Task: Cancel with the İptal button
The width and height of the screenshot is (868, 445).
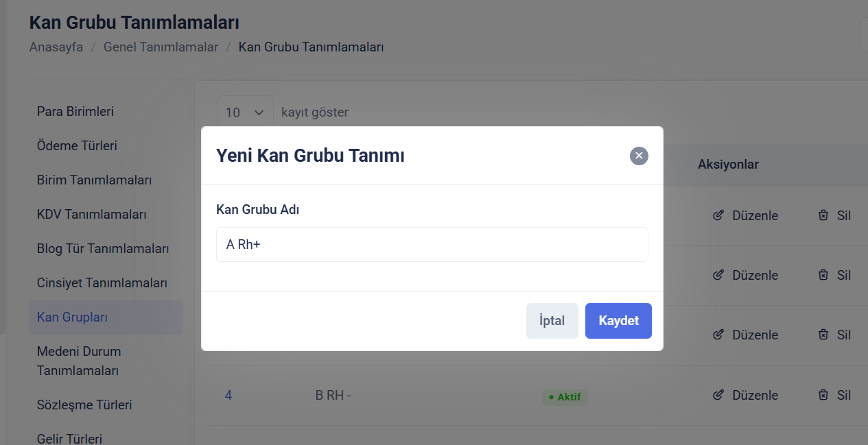Action: tap(552, 321)
